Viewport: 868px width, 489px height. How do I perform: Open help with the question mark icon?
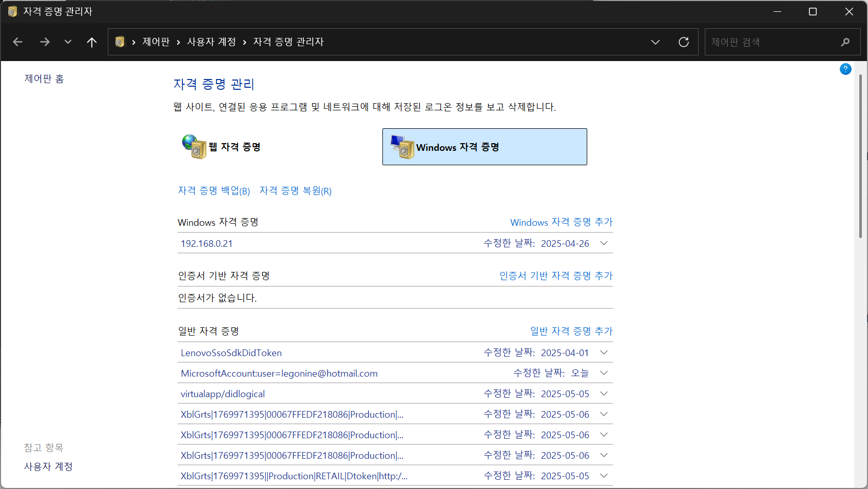click(845, 69)
